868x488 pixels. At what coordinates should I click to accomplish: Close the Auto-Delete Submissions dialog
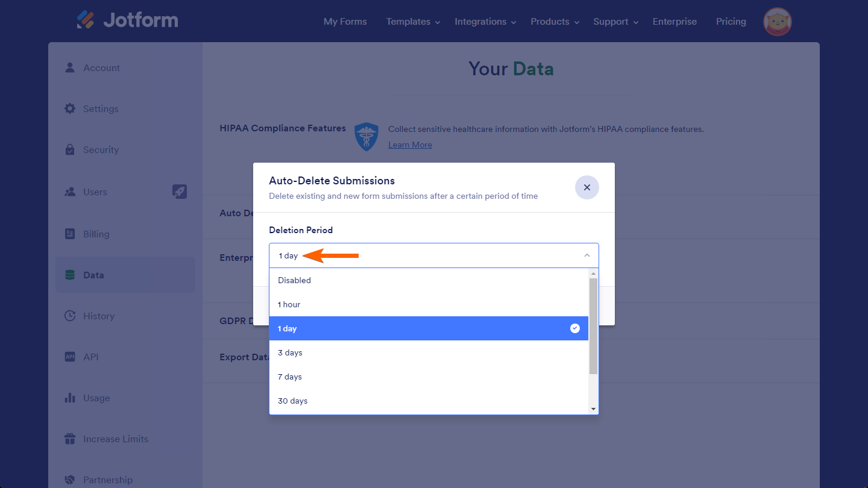tap(587, 187)
